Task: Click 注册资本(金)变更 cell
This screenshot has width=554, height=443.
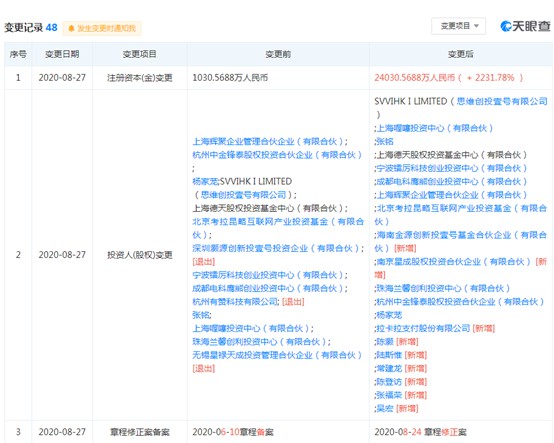Action: 140,78
